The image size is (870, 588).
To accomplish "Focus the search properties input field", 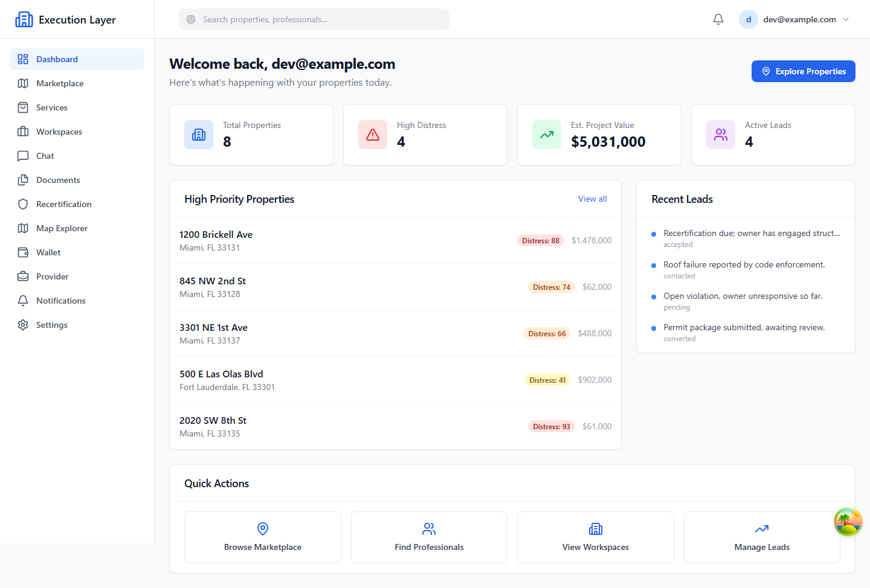I will [314, 19].
